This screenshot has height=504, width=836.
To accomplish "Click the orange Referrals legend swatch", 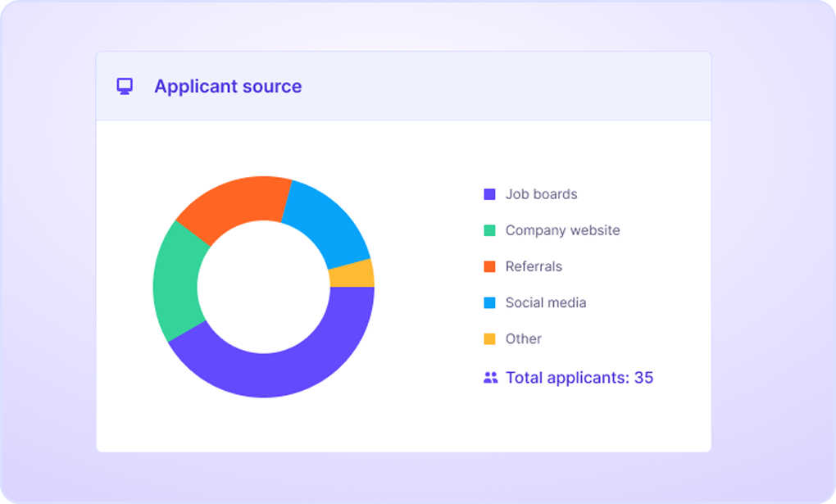I will click(490, 266).
